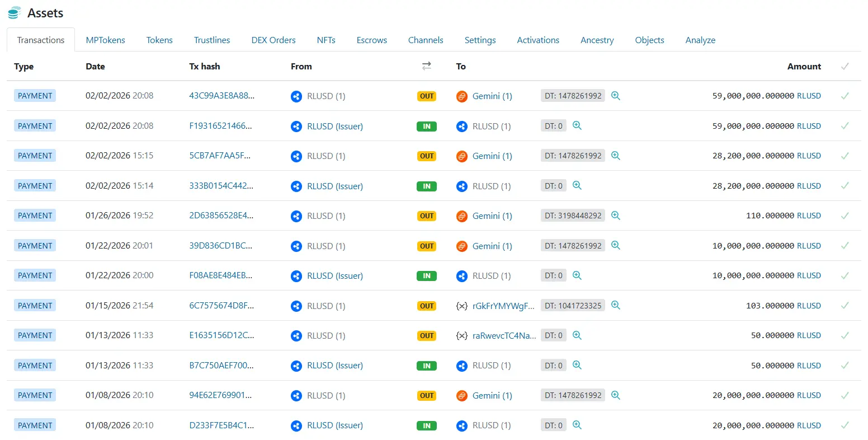The image size is (868, 440).
Task: Click PAYMENT badge in 39D836CD1BC row
Action: (x=35, y=246)
